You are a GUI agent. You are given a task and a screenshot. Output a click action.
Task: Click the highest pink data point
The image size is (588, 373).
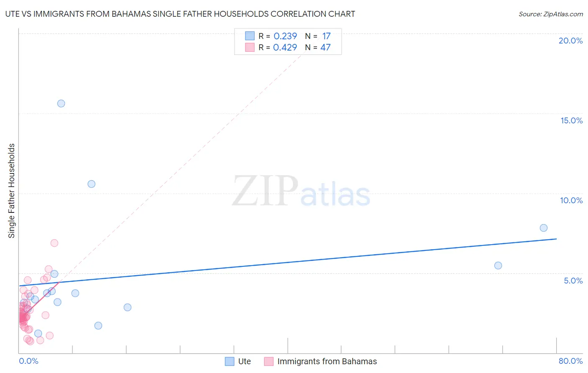54,243
